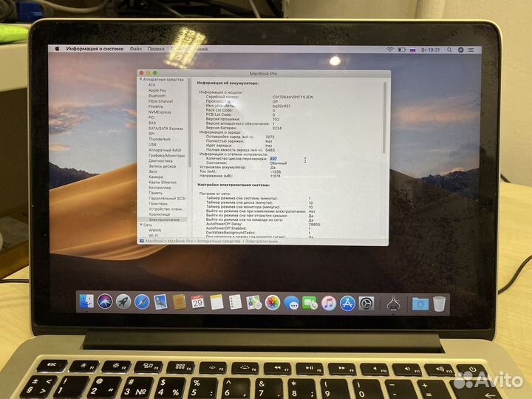Click serial number C0170640VRYFY6JEW
Viewport: 532px width, 399px height.
pyautogui.click(x=293, y=97)
